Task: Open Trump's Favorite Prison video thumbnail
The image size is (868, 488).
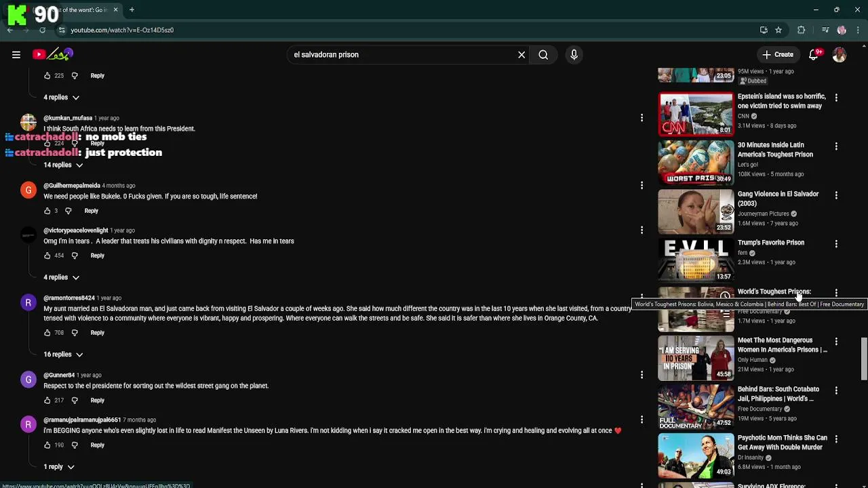Action: [x=696, y=260]
